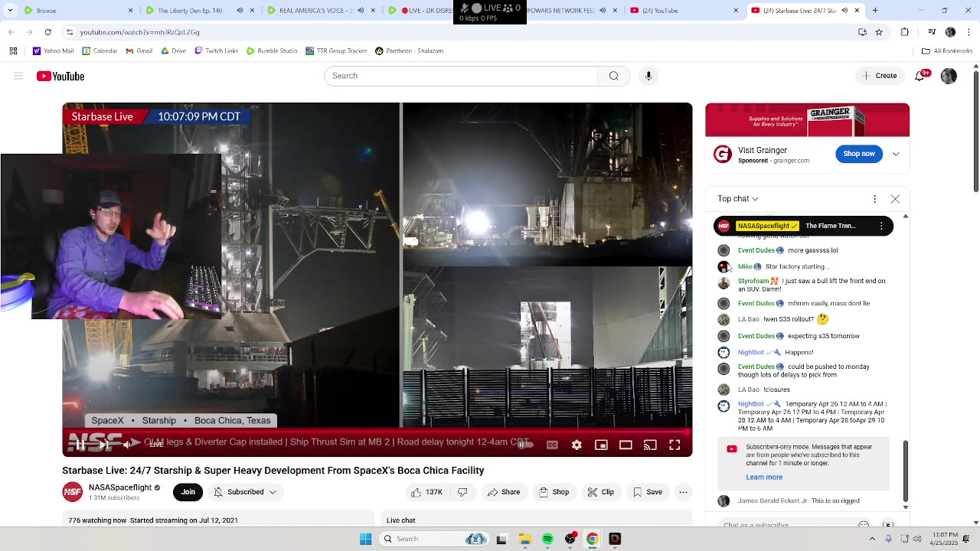This screenshot has width=980, height=551.
Task: Open the Create menu button
Action: click(879, 76)
